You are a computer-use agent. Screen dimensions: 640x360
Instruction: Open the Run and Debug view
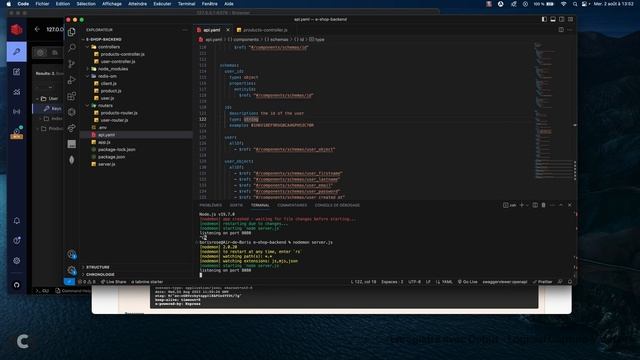pyautogui.click(x=72, y=80)
